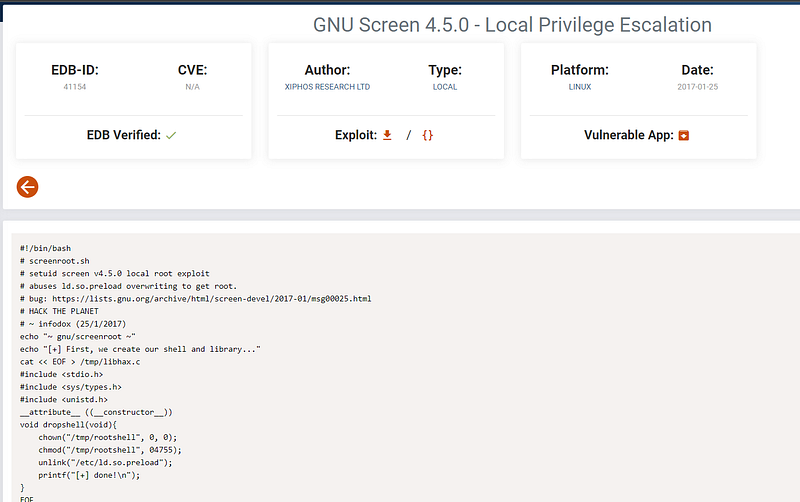
Task: Click the CVE: label
Action: [x=192, y=70]
